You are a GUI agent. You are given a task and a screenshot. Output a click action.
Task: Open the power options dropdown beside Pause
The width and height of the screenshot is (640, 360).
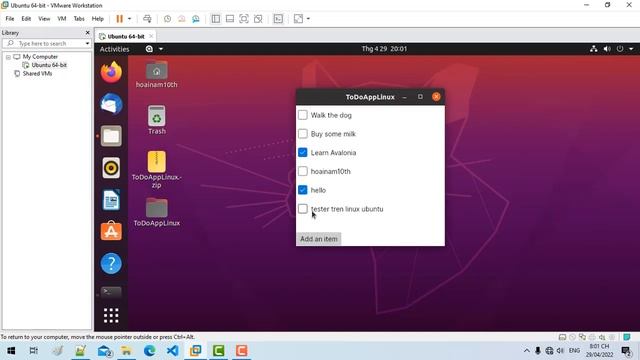point(129,19)
